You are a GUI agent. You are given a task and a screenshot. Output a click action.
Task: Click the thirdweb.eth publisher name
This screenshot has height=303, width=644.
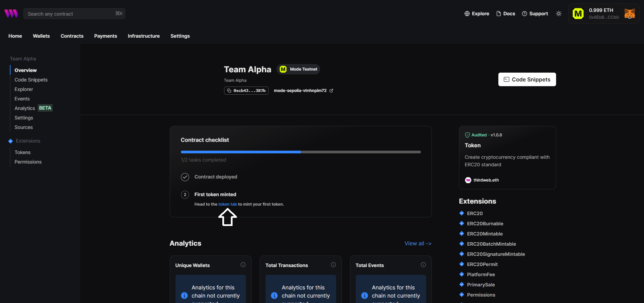coord(486,180)
